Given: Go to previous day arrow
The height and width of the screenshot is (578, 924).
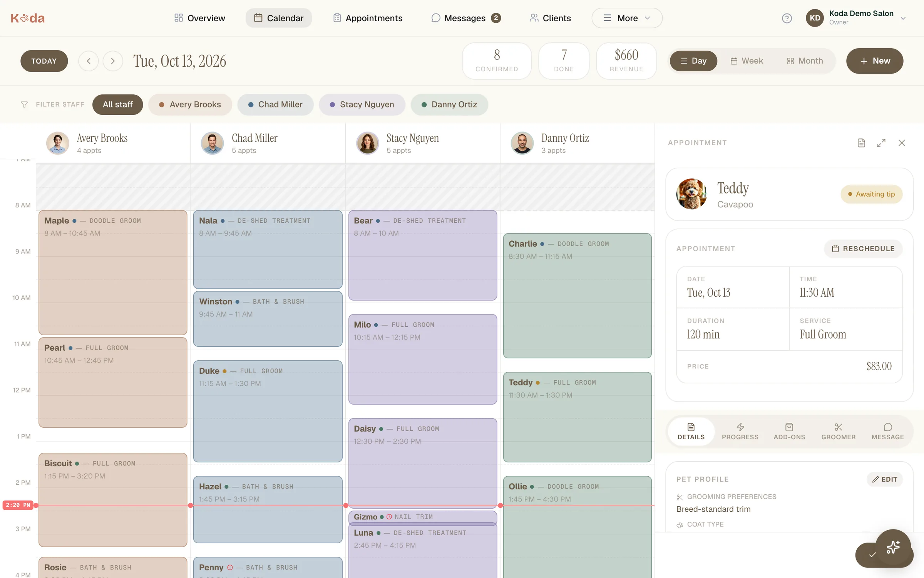Looking at the screenshot, I should pyautogui.click(x=89, y=61).
